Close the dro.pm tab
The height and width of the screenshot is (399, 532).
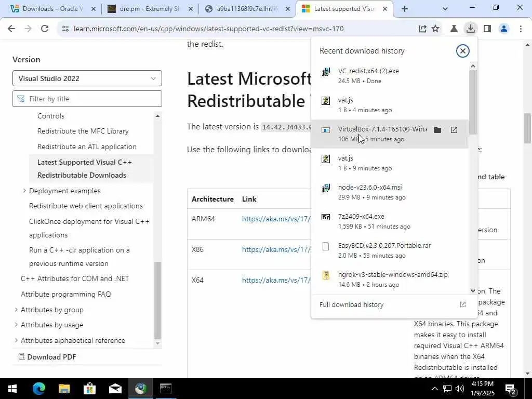click(x=191, y=9)
